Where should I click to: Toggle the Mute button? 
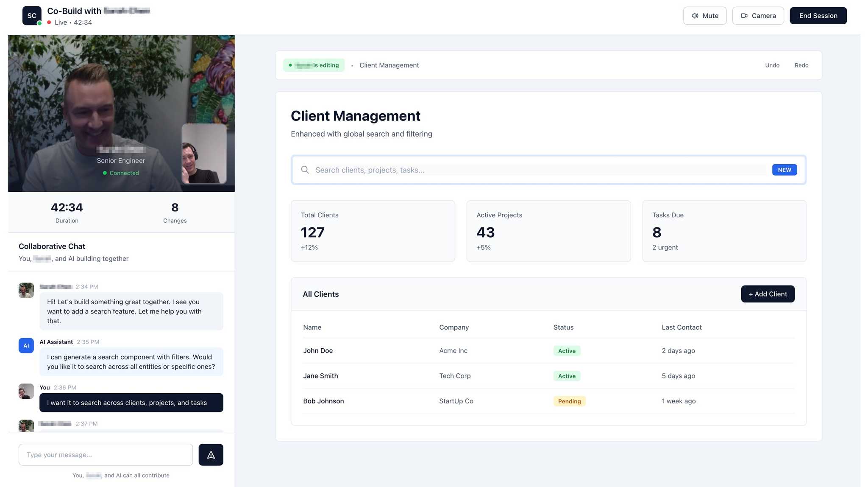tap(704, 16)
